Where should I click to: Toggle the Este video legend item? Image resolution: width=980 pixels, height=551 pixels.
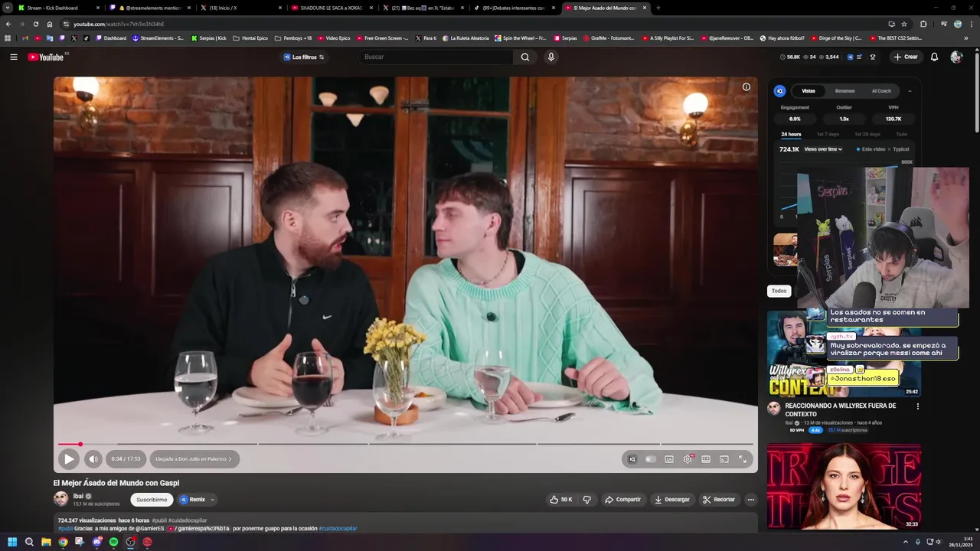point(871,149)
